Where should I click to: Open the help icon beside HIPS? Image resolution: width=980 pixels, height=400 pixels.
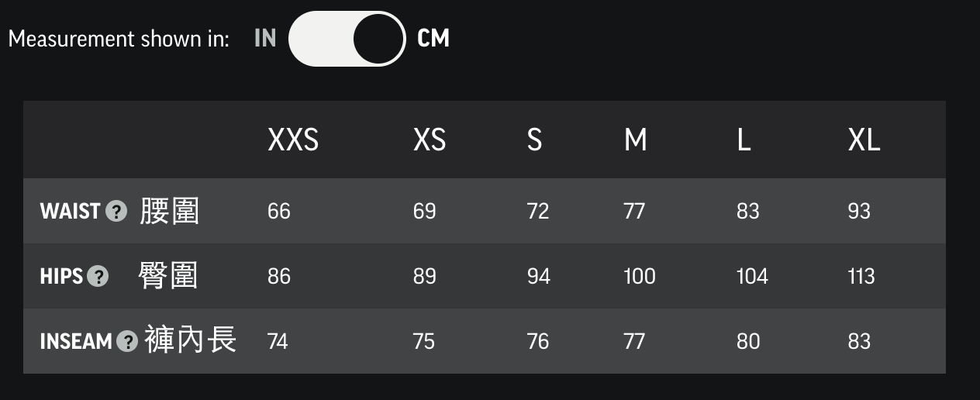(x=98, y=276)
